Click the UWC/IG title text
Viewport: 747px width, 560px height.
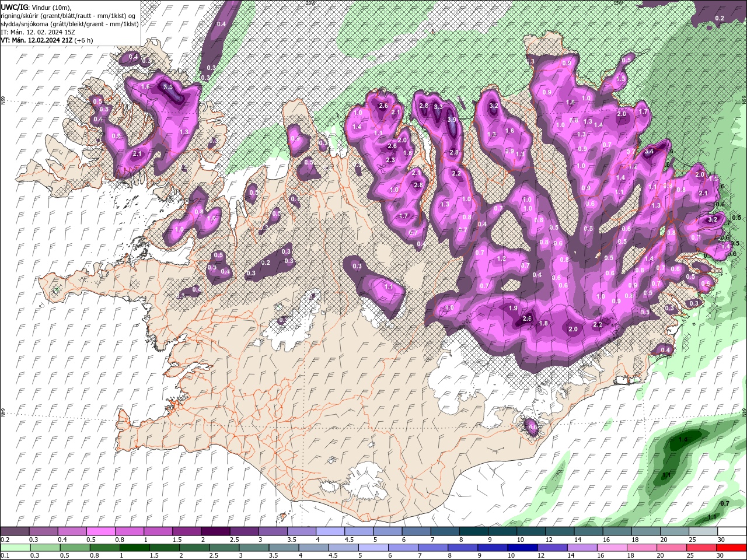coord(14,7)
